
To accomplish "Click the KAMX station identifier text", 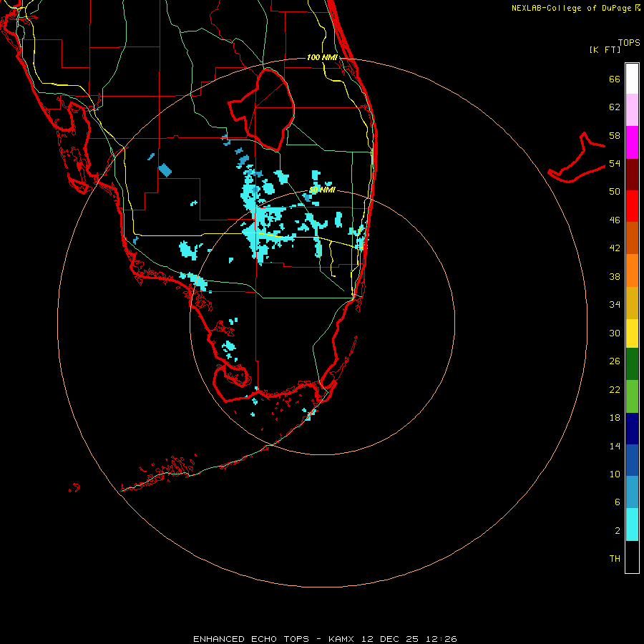I will (x=341, y=639).
